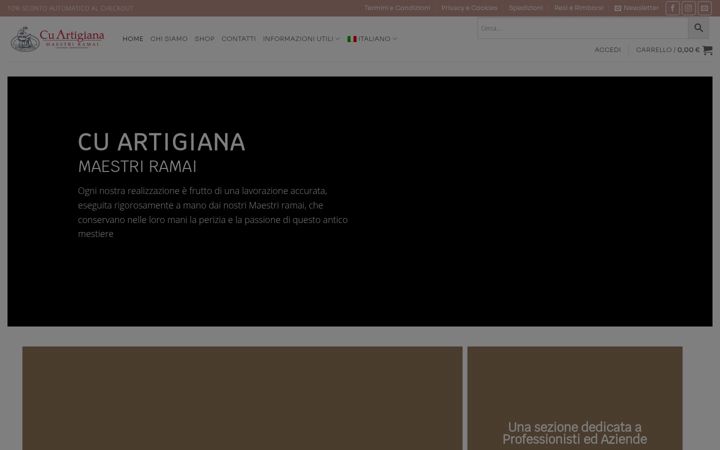Click the Italian flag icon

(352, 39)
